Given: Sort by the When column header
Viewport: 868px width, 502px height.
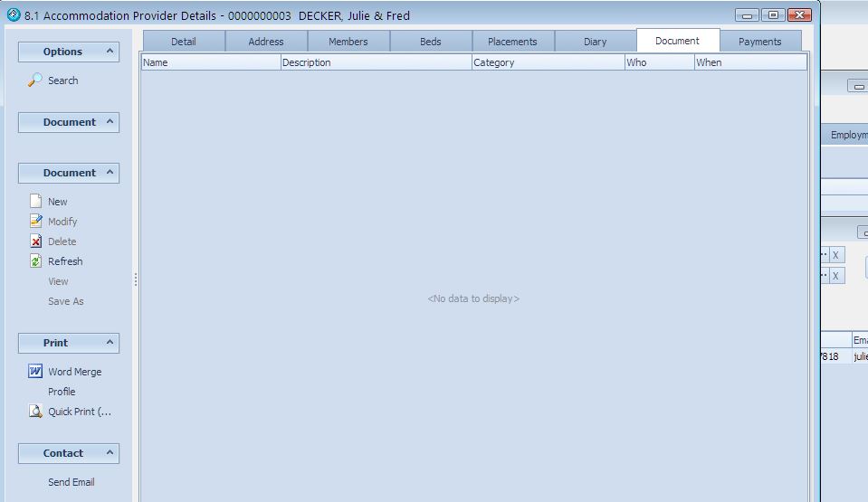Looking at the screenshot, I should point(749,62).
